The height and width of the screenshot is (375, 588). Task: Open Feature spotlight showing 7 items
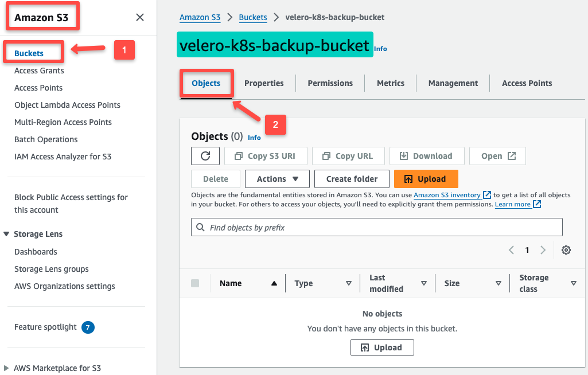45,327
